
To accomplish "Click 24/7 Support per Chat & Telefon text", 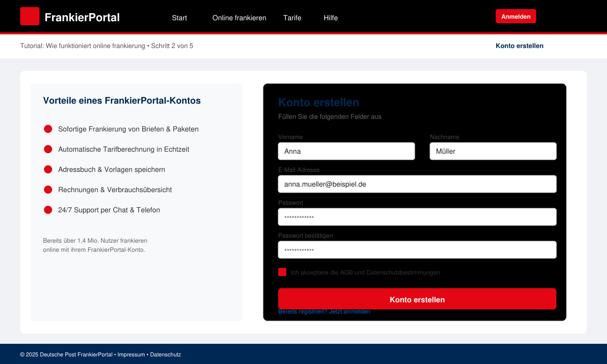I will click(x=109, y=210).
